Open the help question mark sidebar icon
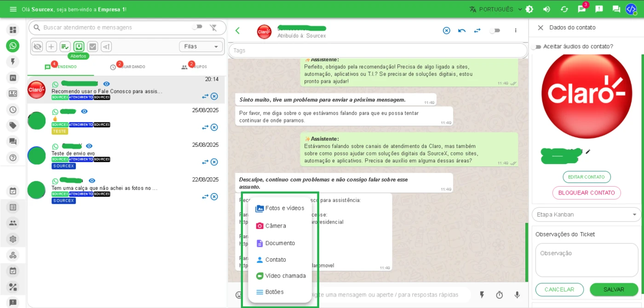The image size is (644, 308). coord(13,158)
